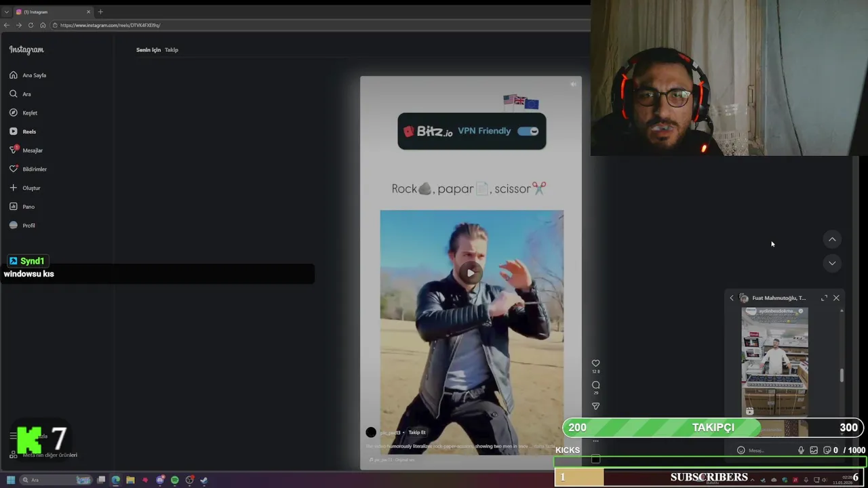Open Pano dashboard
Image resolution: width=868 pixels, height=488 pixels.
pyautogui.click(x=22, y=207)
